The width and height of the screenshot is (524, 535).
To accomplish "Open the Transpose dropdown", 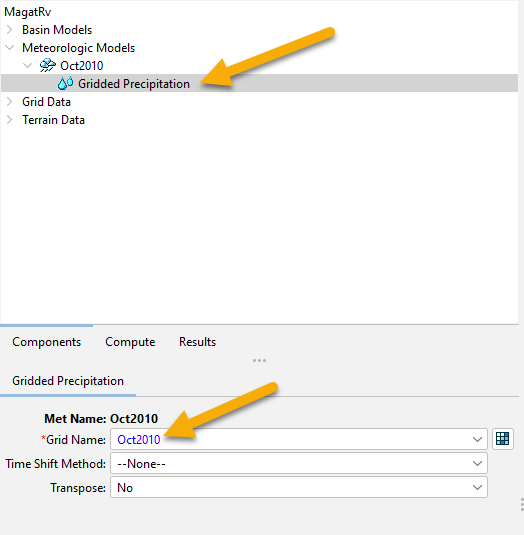I will pos(299,487).
